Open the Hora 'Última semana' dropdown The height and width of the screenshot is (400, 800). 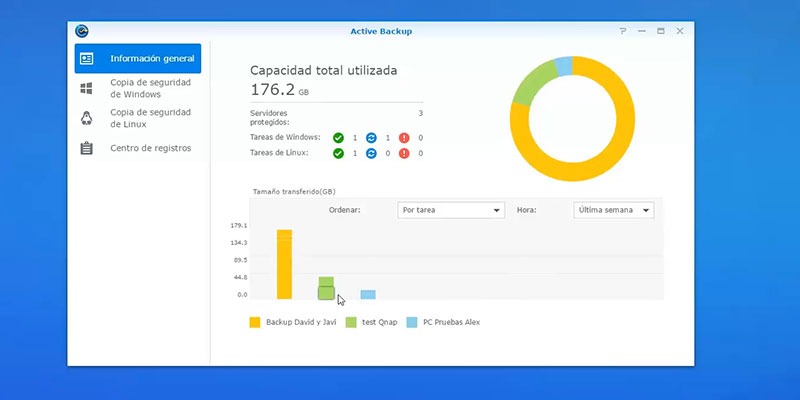pyautogui.click(x=614, y=210)
